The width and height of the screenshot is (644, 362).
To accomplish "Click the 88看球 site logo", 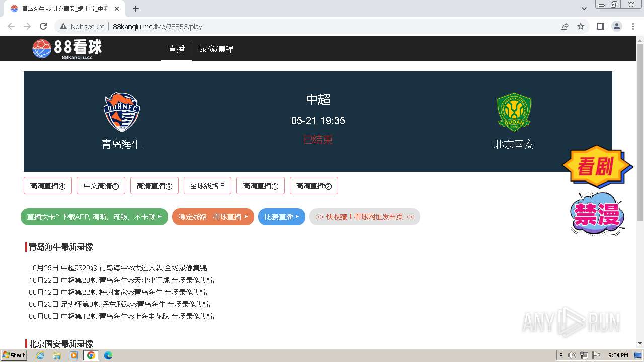I will coord(67,49).
